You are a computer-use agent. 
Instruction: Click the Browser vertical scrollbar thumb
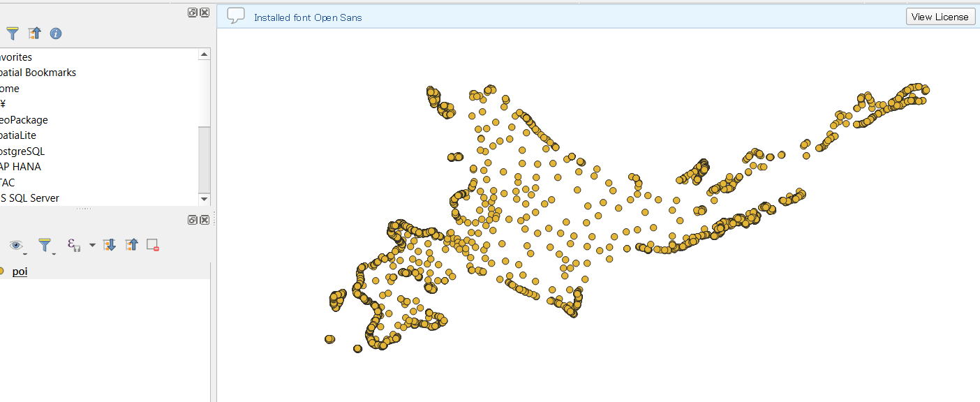coord(204,161)
